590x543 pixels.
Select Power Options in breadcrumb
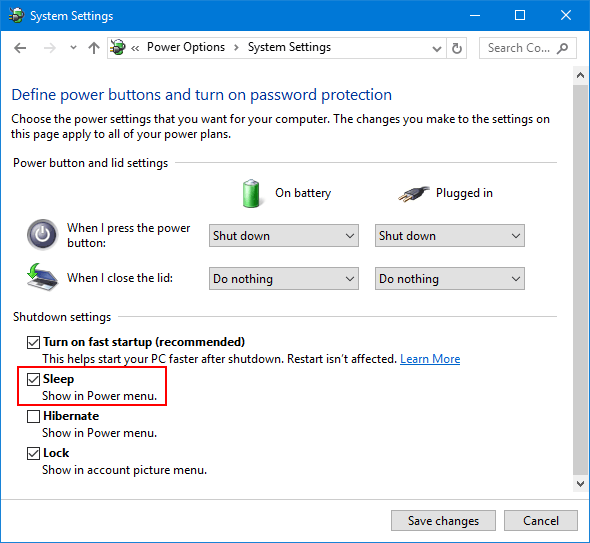(x=186, y=47)
